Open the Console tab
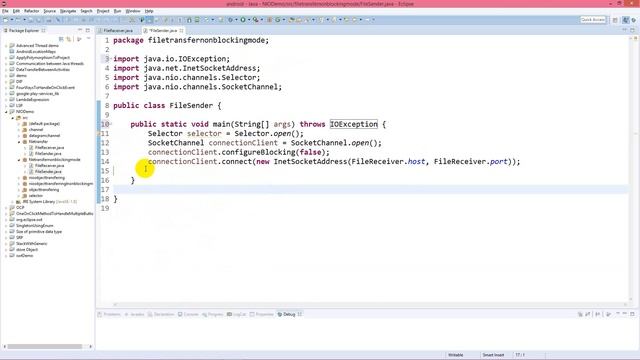This screenshot has width=640, height=360. 188,314
